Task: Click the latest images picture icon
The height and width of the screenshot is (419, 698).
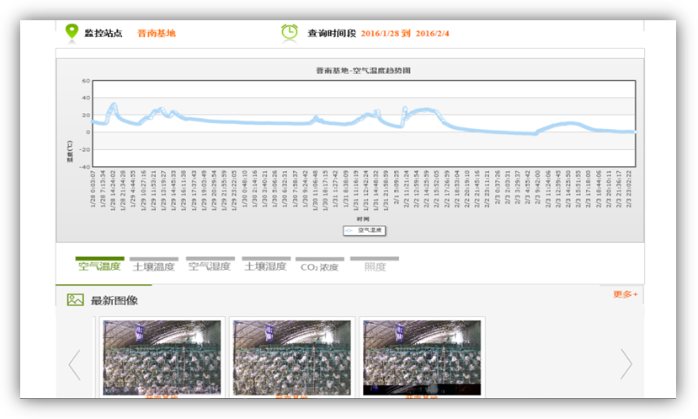Action: tap(75, 300)
